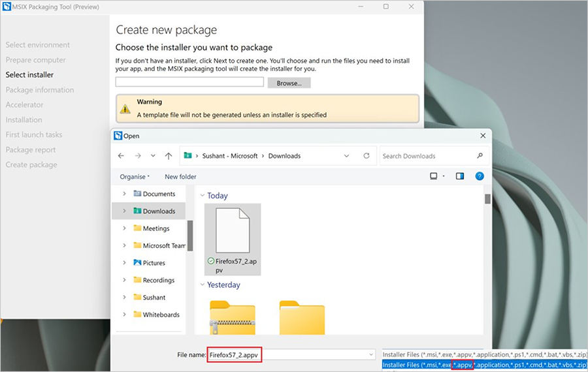
Task: Go to Select installer step
Action: pos(29,74)
